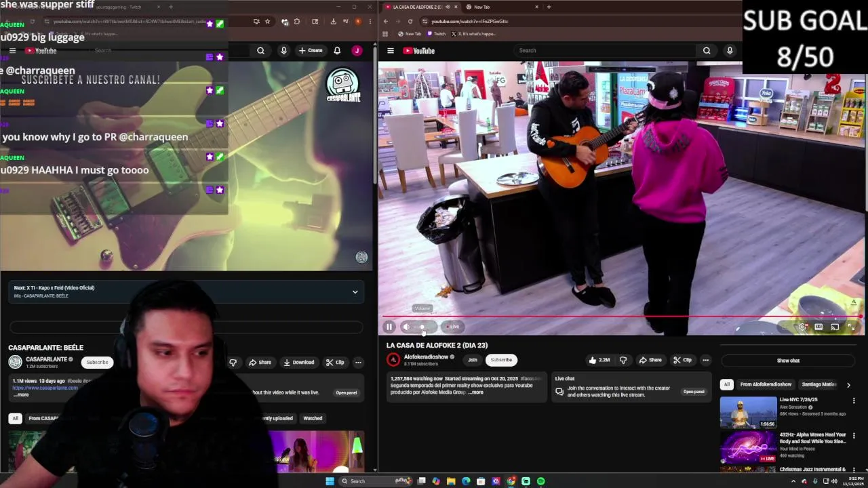Select the 'All' chip in the right window
868x488 pixels.
(x=726, y=384)
